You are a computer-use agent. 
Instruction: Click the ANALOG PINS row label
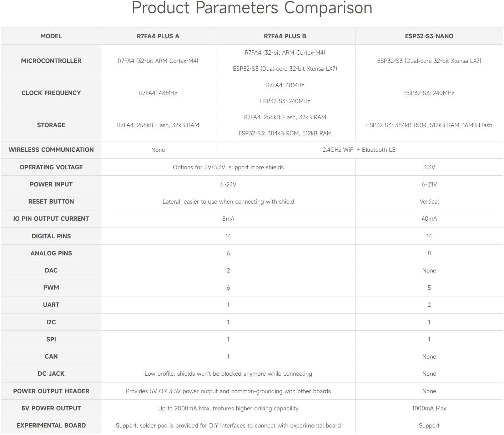tap(51, 253)
